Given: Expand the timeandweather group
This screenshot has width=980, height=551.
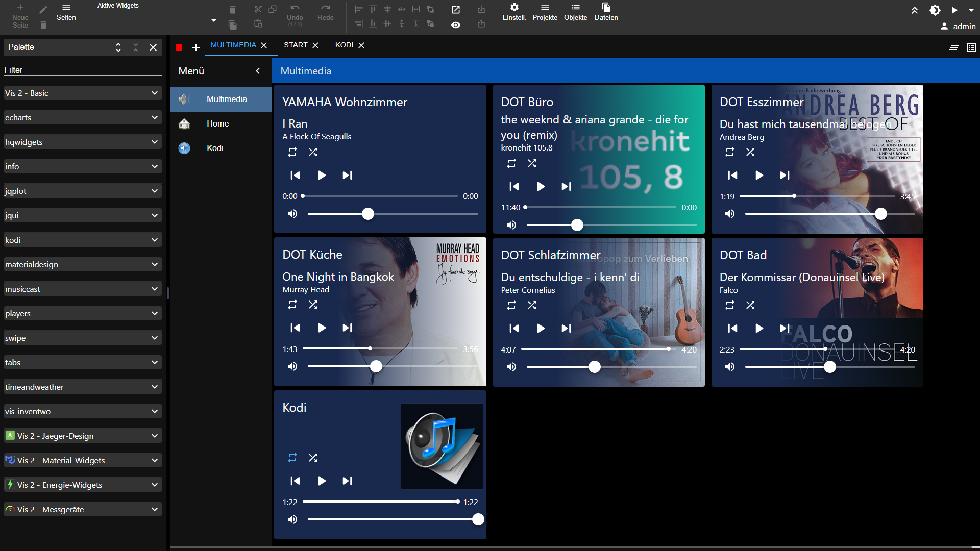Looking at the screenshot, I should coord(83,387).
